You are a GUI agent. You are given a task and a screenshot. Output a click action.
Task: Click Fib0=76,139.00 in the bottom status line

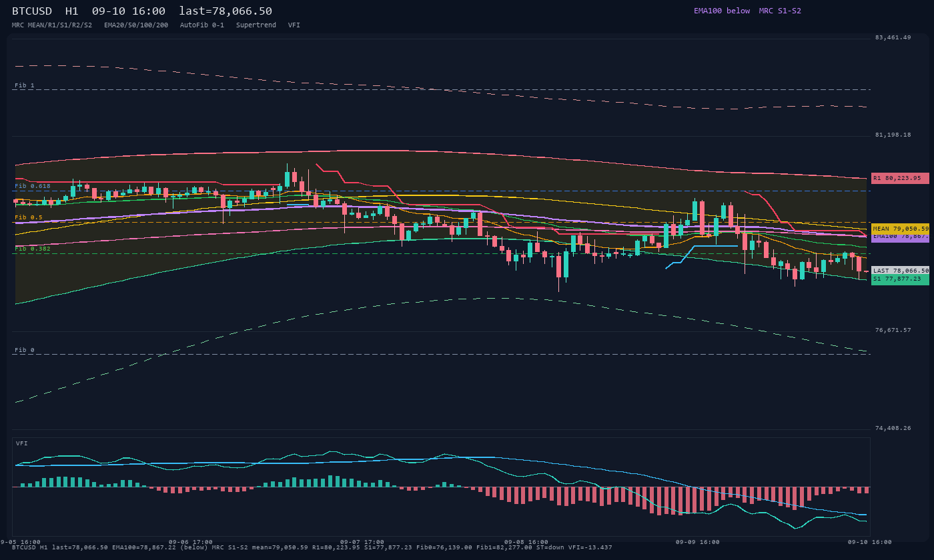444,547
